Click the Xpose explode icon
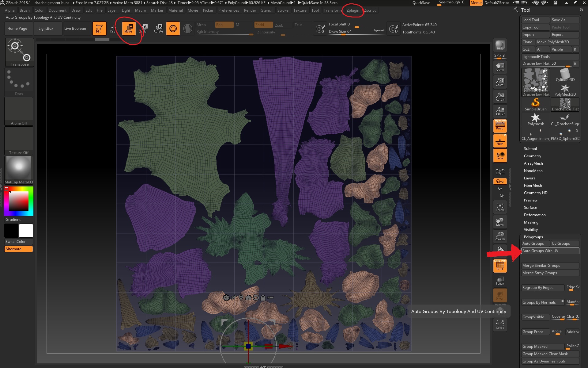This screenshot has width=588, height=368. tap(500, 325)
